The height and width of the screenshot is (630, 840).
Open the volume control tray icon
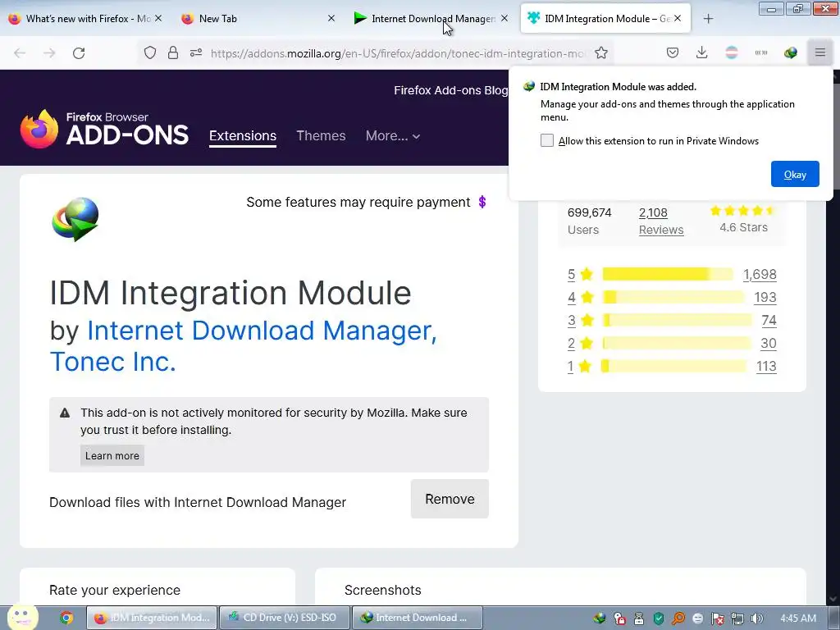pyautogui.click(x=756, y=619)
